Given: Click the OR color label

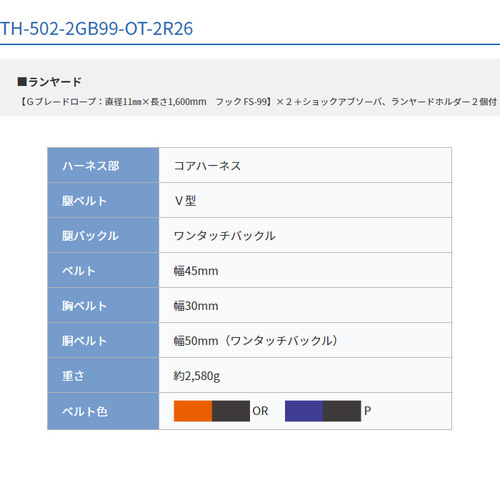Looking at the screenshot, I should (260, 411).
